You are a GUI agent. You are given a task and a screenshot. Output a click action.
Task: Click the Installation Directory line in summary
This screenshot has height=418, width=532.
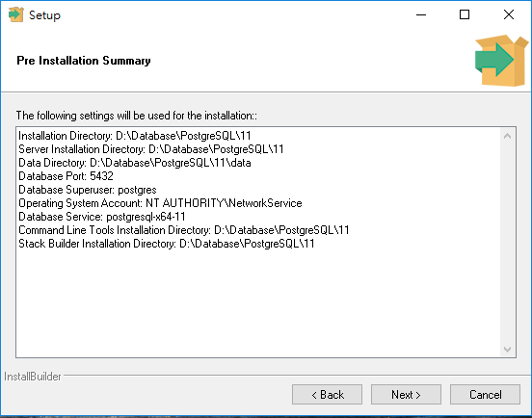coord(135,136)
